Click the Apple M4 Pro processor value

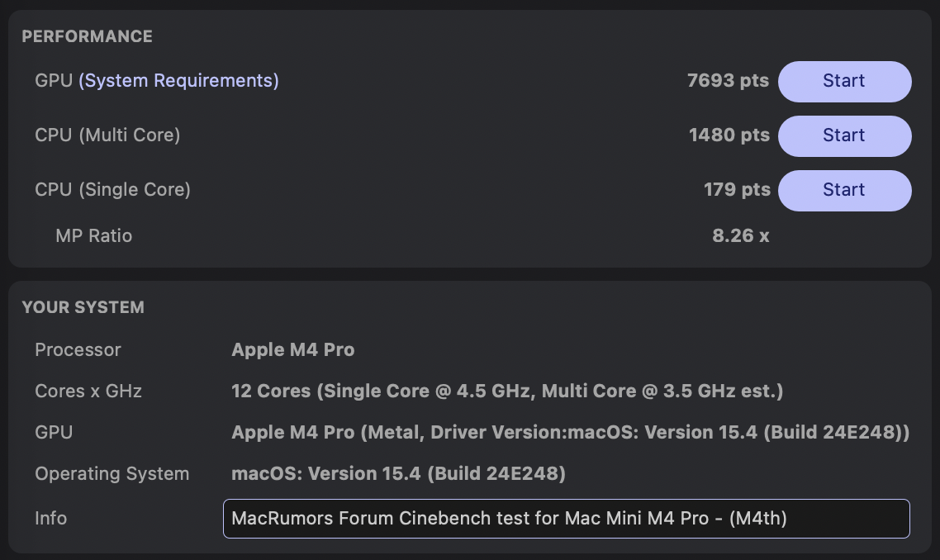click(x=293, y=349)
